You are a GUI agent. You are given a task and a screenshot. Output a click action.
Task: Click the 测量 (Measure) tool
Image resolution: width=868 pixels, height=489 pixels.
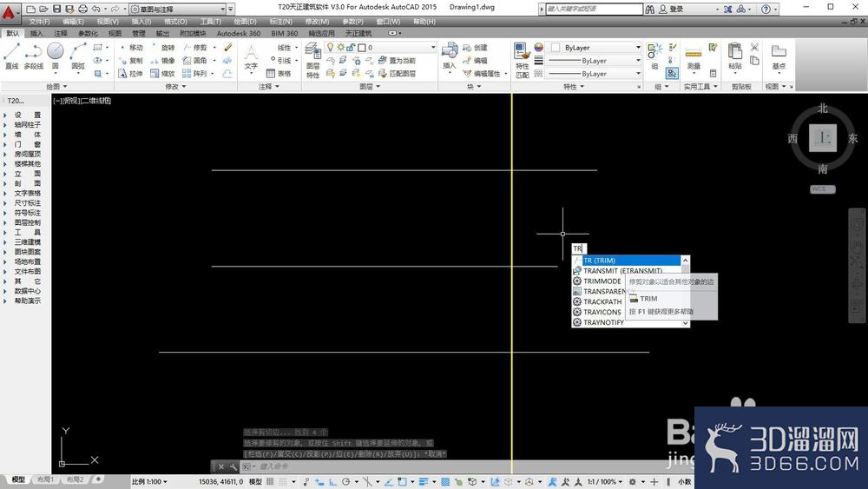(x=694, y=57)
